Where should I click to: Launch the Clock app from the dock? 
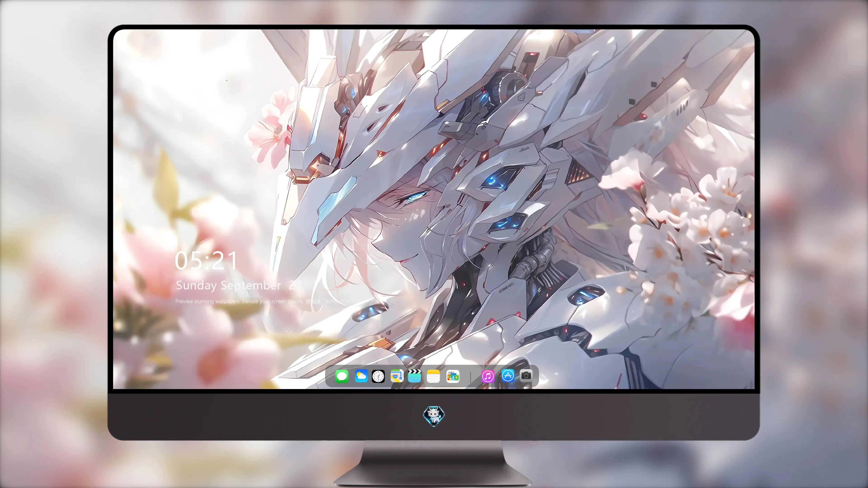pos(378,376)
